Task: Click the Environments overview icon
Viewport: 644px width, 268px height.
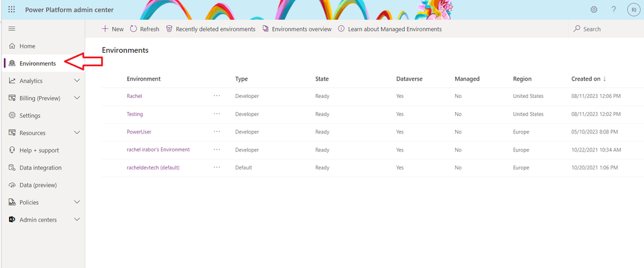Action: [x=266, y=29]
